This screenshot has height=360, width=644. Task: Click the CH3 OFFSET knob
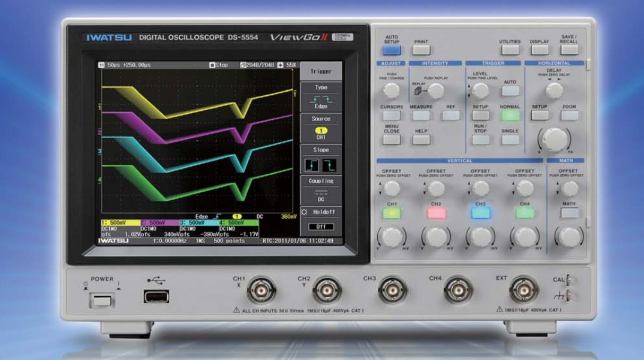coord(480,189)
